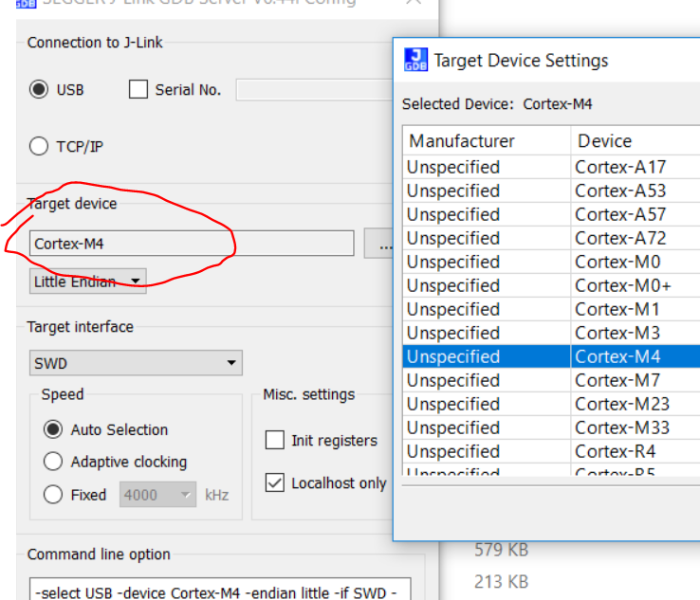Screen dimensions: 700x600
Task: Select the Fixed speed radio button
Action: [54, 494]
